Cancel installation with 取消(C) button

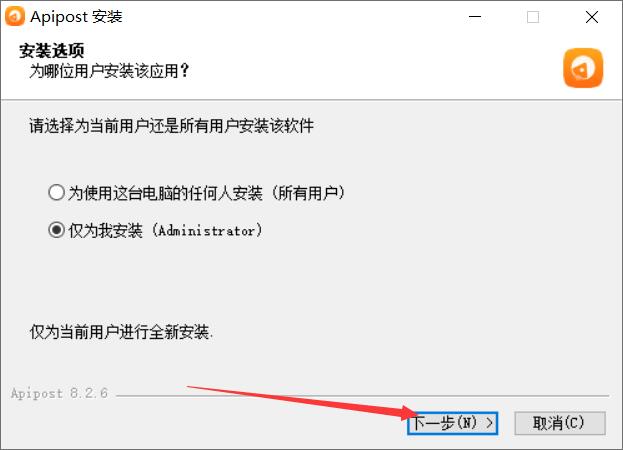(560, 423)
